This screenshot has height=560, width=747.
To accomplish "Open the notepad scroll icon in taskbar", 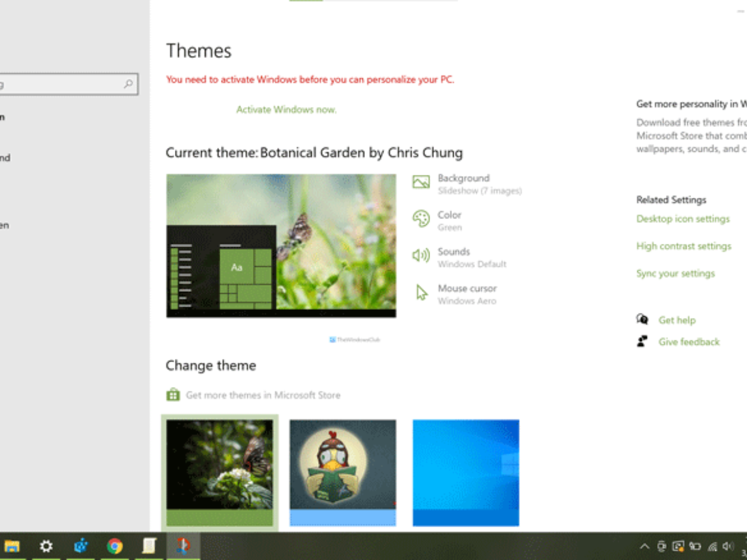I will point(149,546).
